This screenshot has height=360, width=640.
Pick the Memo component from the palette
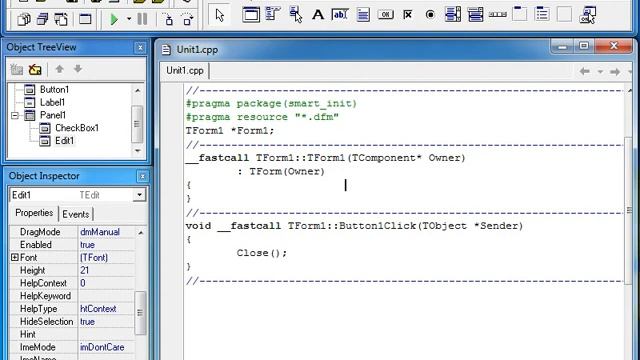tap(363, 15)
